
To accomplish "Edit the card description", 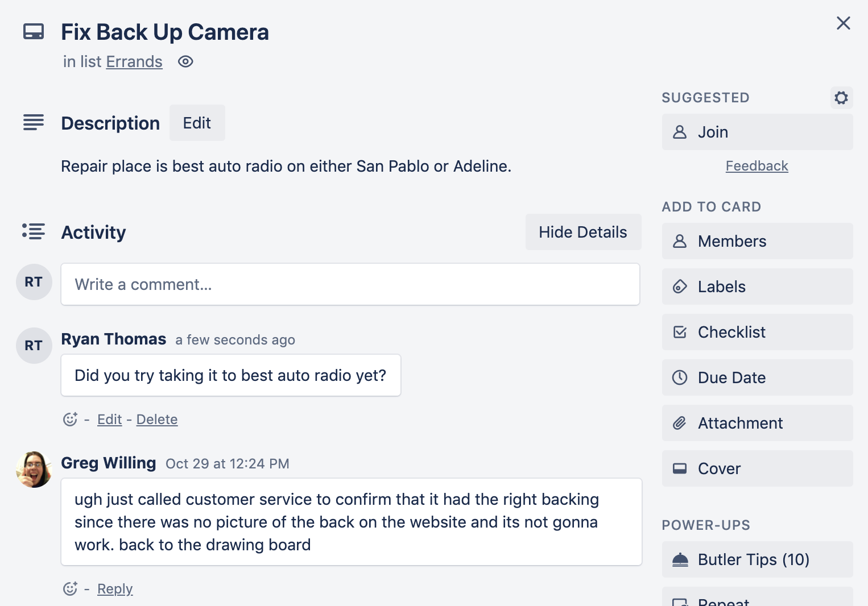I will [x=197, y=123].
